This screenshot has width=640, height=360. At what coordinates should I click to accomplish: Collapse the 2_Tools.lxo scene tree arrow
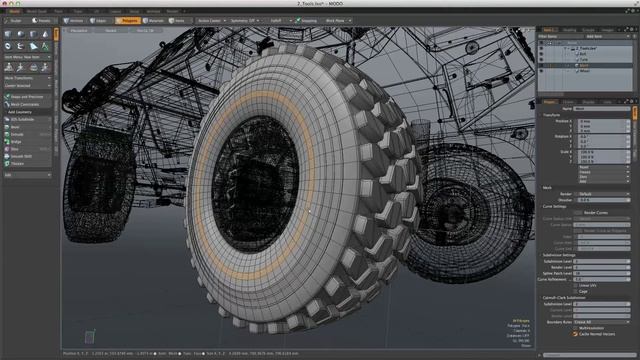pyautogui.click(x=566, y=48)
